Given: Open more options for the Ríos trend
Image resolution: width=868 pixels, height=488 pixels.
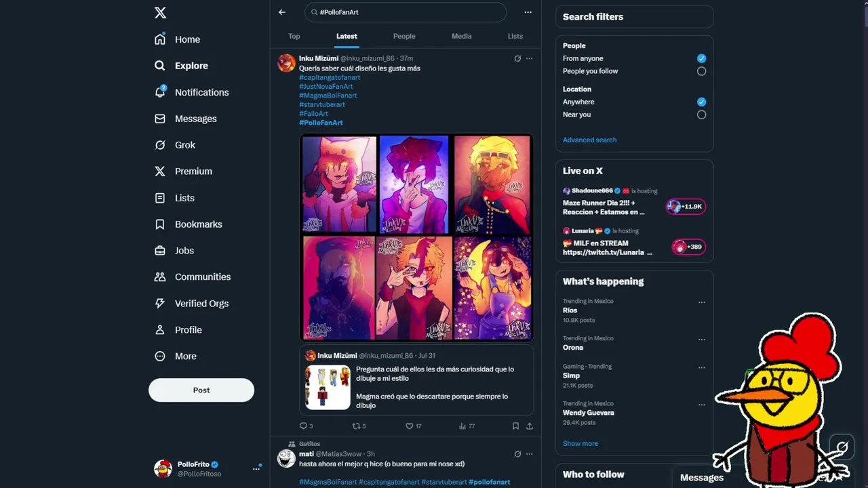Looking at the screenshot, I should pyautogui.click(x=702, y=302).
